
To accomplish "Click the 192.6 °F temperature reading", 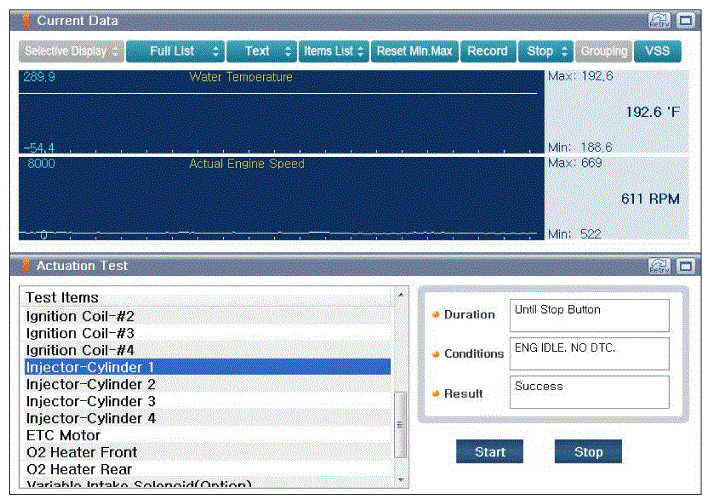I will pyautogui.click(x=653, y=112).
